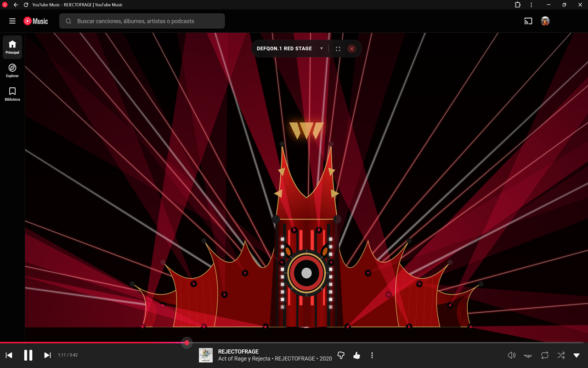Like the current song
This screenshot has width=588, height=368.
point(356,355)
